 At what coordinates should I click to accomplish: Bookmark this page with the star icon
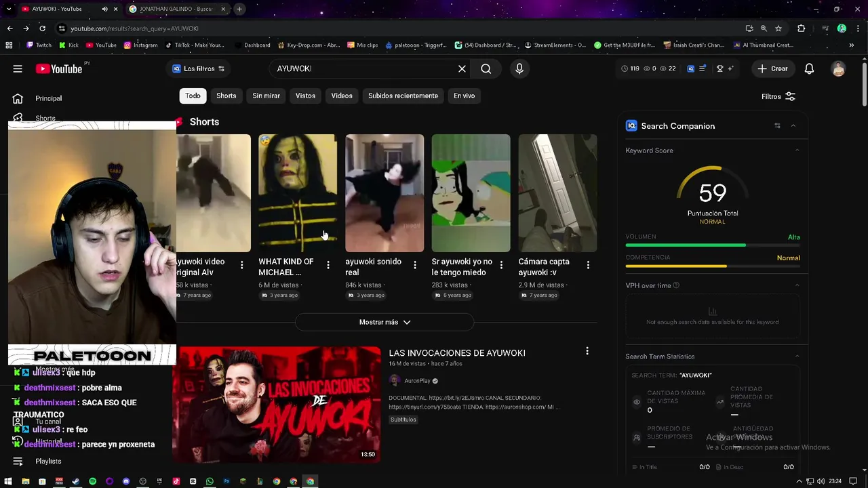(778, 28)
